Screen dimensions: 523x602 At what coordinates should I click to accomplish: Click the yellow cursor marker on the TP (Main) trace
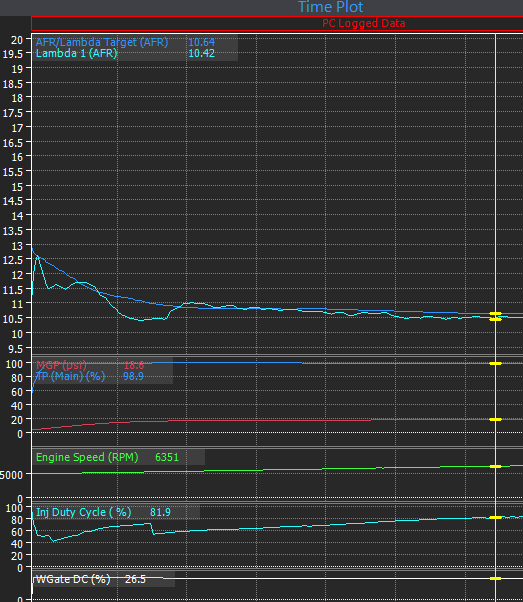point(495,363)
